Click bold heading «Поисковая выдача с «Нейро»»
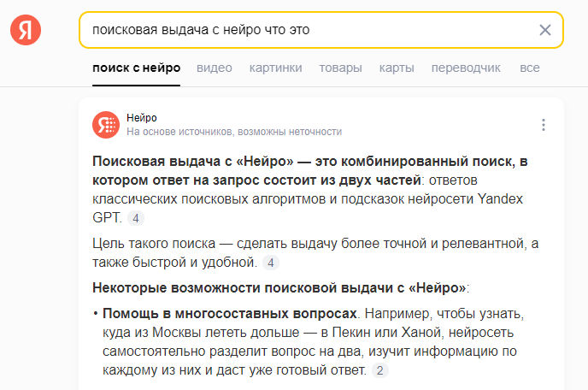This screenshot has width=588, height=390. [193, 162]
